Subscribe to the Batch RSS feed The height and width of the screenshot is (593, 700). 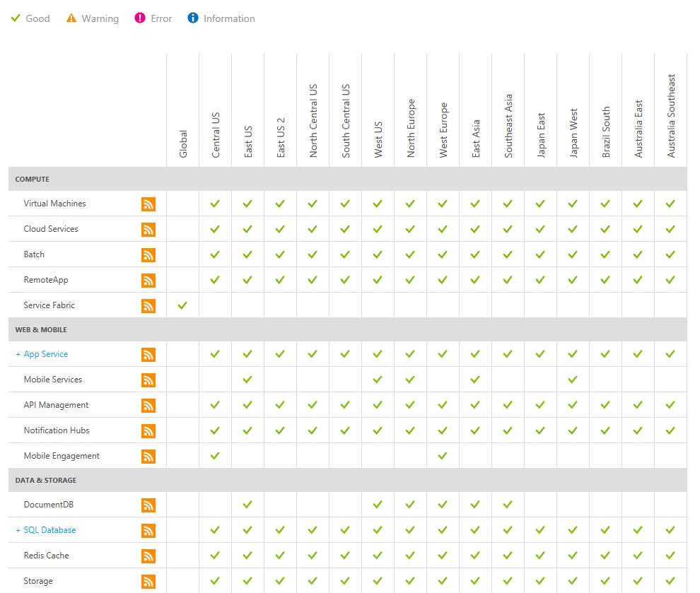pos(148,254)
